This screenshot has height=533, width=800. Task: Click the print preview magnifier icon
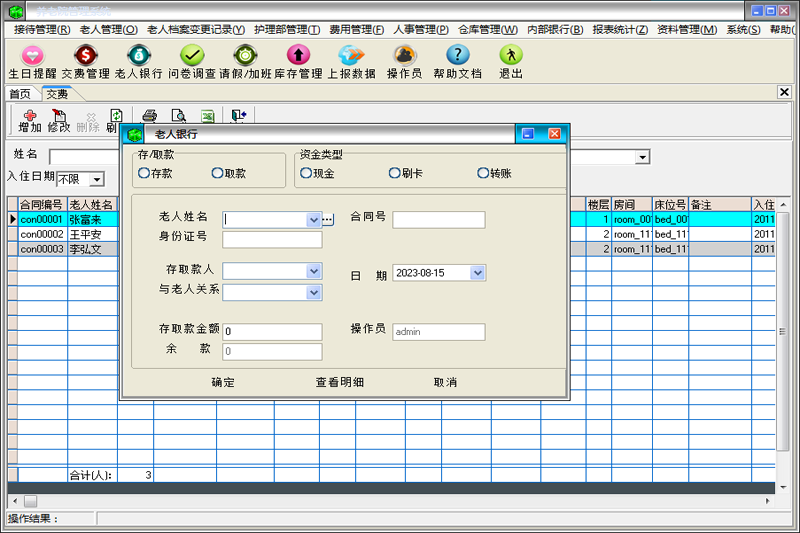coord(179,116)
